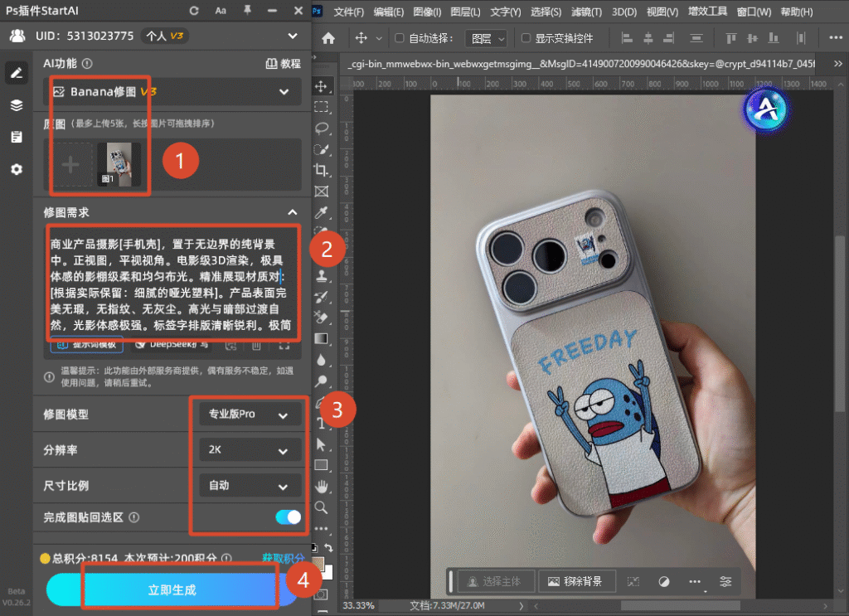
Task: Click the fullscreen expand icon below prompt
Action: click(284, 346)
